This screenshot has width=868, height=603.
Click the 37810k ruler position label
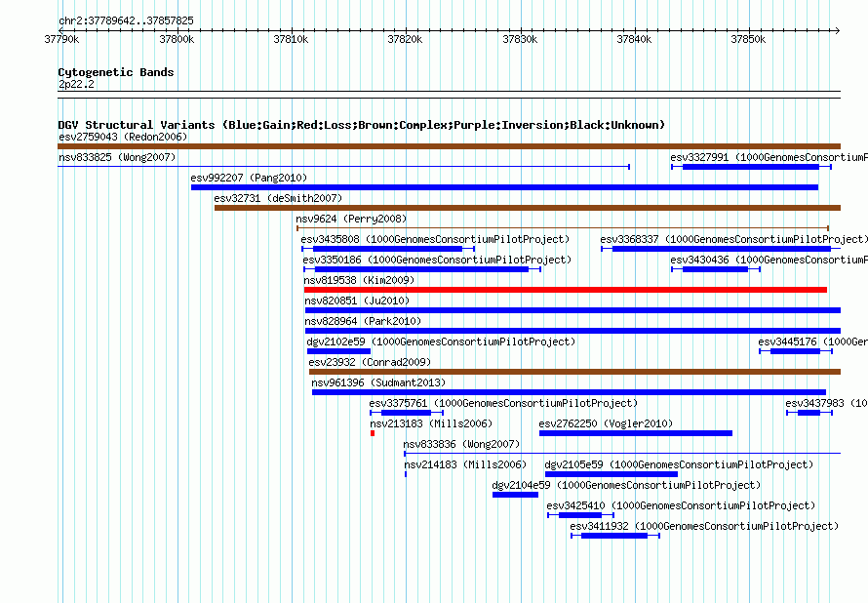pos(292,39)
